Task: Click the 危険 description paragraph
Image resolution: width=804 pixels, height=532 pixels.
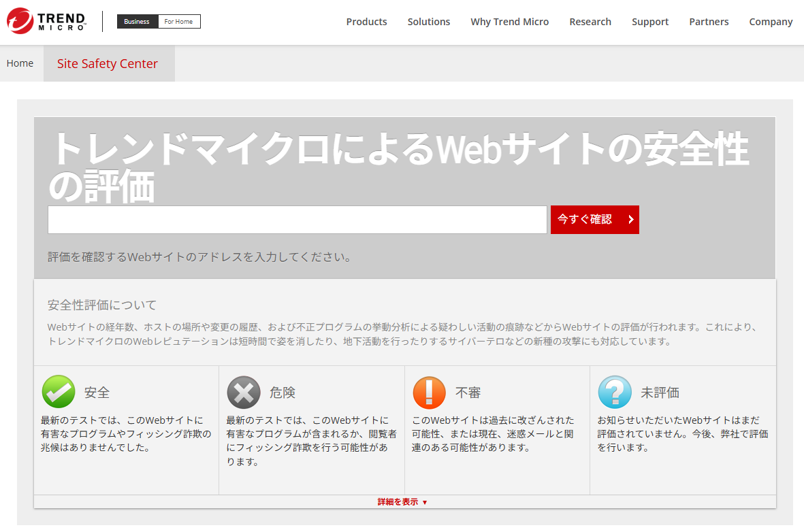Action: [x=311, y=441]
